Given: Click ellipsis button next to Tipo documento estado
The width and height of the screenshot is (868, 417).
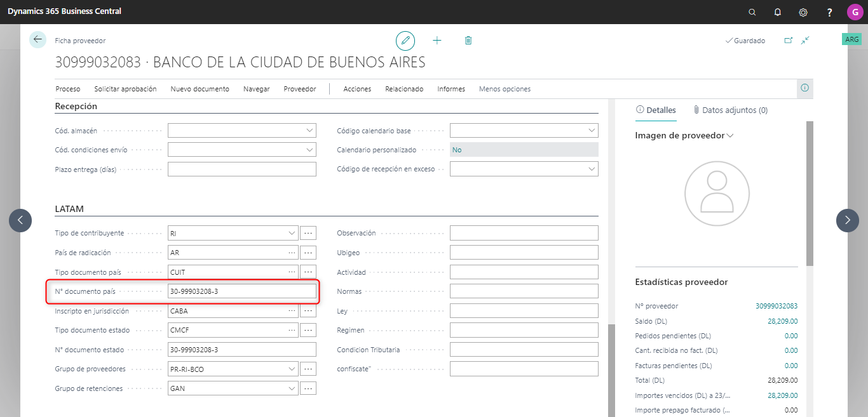Looking at the screenshot, I should tap(308, 330).
